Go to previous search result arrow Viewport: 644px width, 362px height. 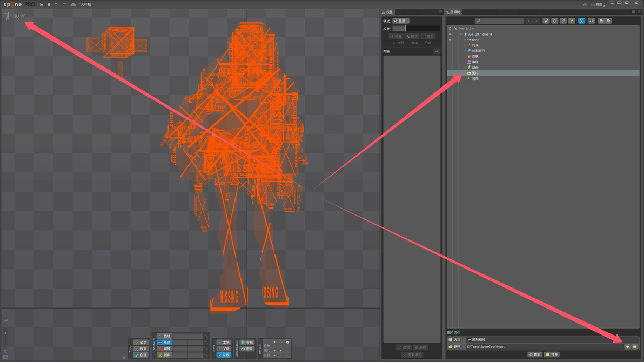(x=529, y=21)
